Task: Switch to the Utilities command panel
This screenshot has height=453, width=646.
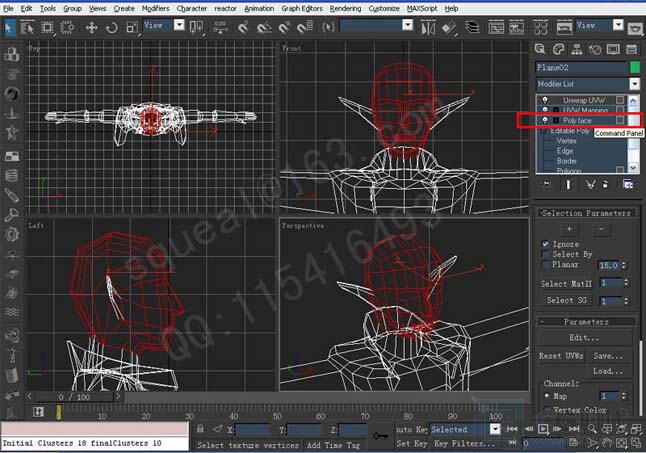Action: 632,49
